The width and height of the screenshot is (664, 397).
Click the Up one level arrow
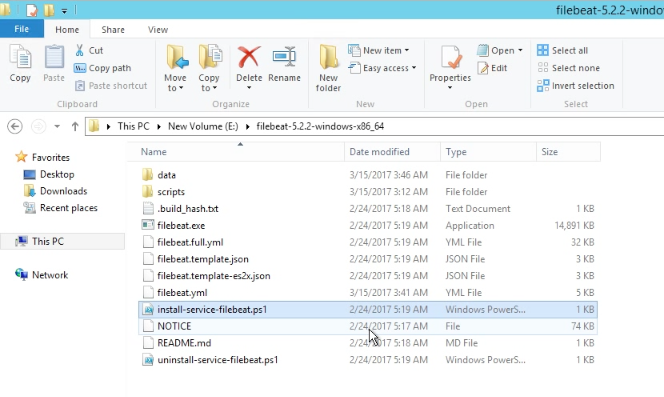[75, 126]
